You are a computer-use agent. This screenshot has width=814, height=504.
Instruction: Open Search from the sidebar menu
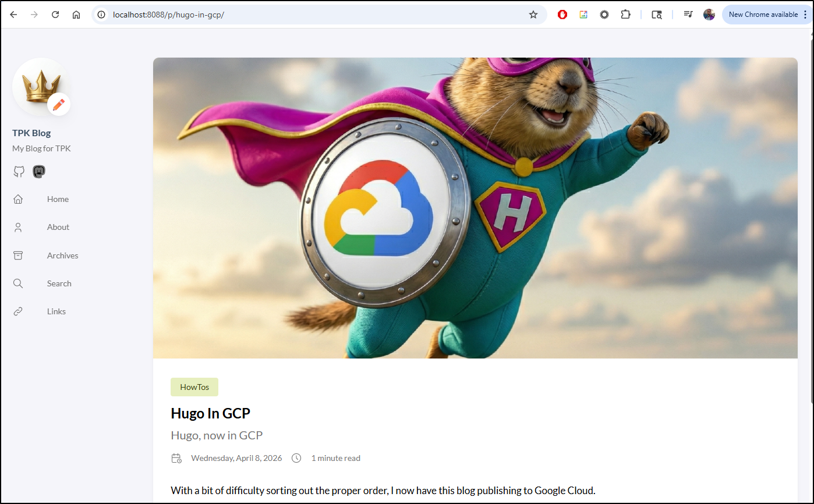(59, 283)
